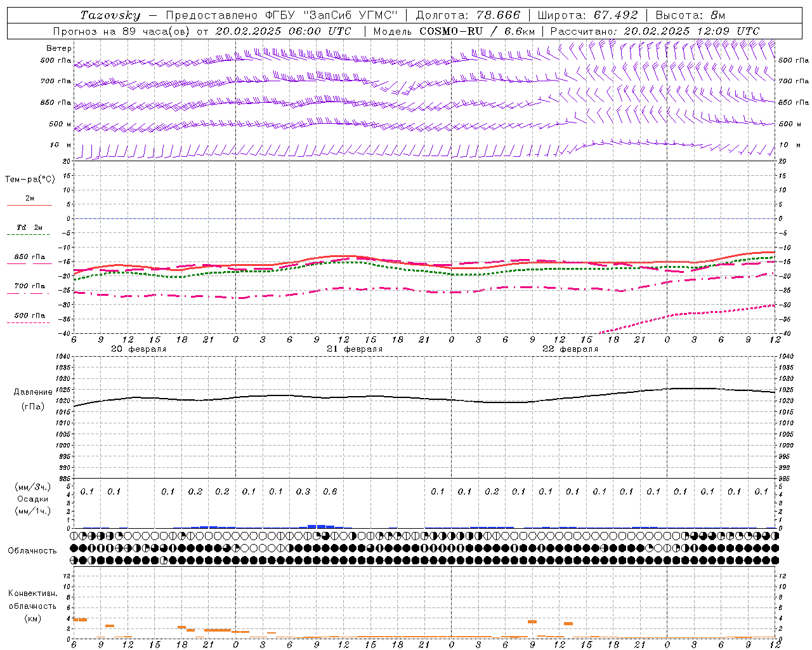The image size is (812, 650).
Task: Click the station name Tazovsky in the header
Action: coord(110,15)
